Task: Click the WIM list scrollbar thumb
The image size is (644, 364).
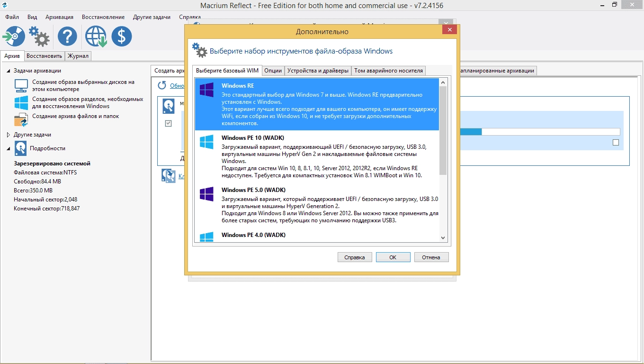Action: [x=443, y=131]
